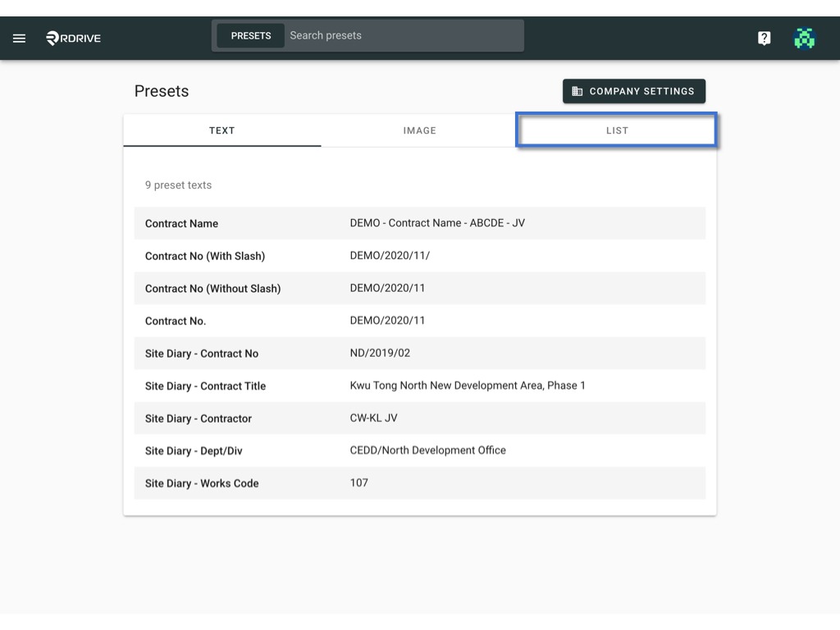Select the Contract No. preset label
Viewport: 840px width, 630px height.
176,321
